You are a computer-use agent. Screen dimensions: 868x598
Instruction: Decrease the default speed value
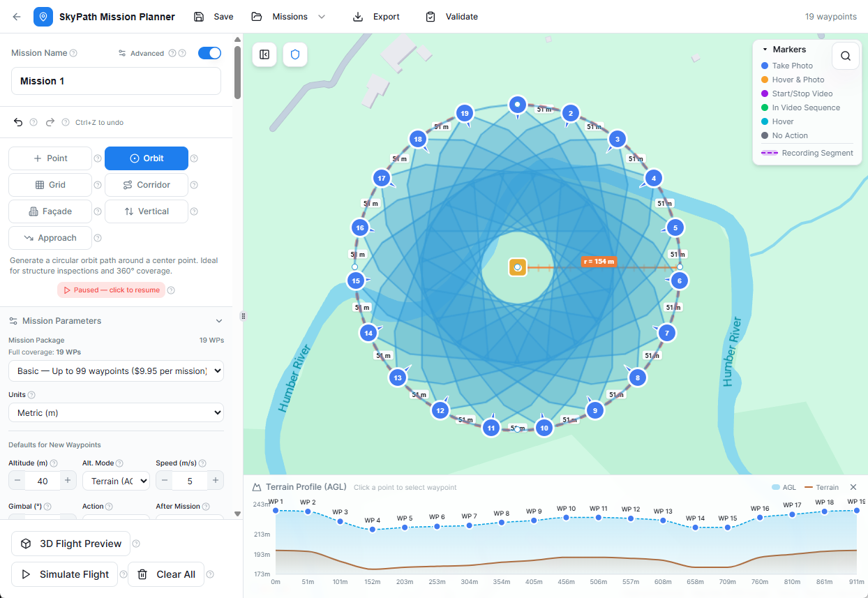pyautogui.click(x=164, y=481)
